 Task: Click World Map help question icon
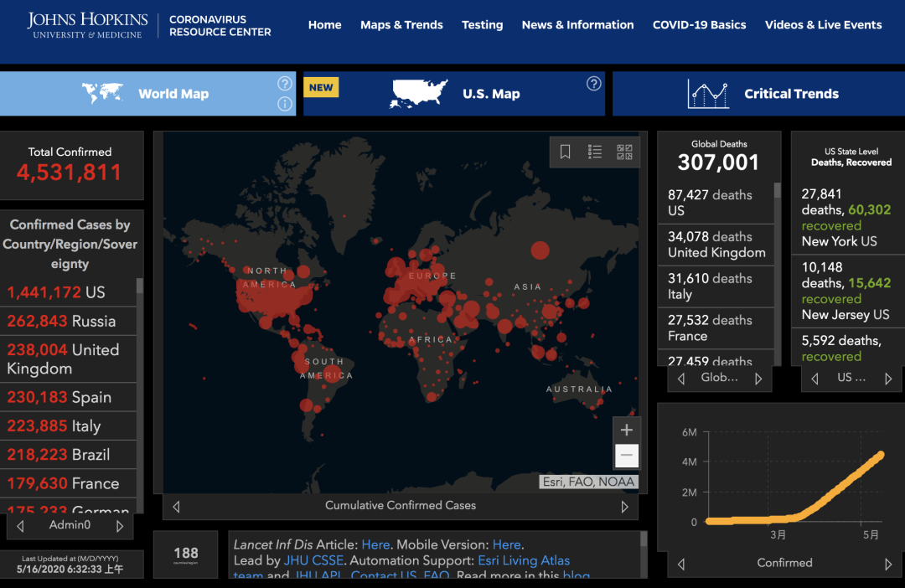pyautogui.click(x=285, y=84)
